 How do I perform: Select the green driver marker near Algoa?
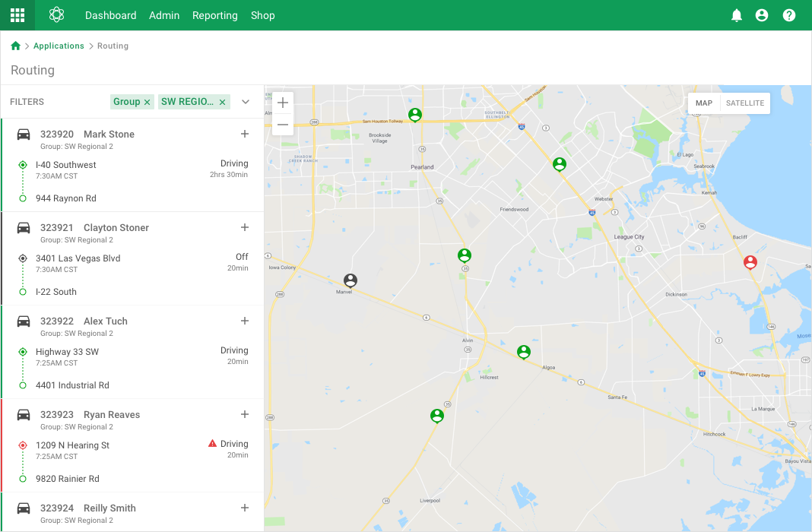tap(524, 353)
